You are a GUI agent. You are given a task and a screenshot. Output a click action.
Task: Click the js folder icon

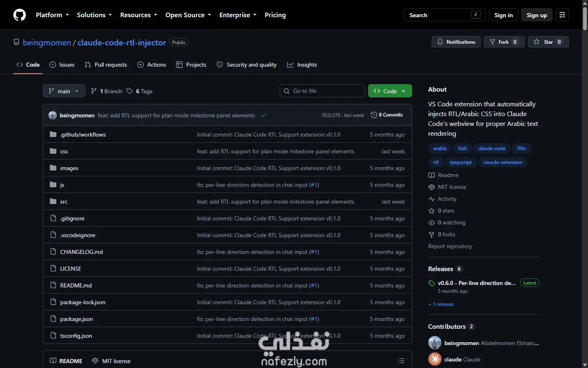coord(53,185)
